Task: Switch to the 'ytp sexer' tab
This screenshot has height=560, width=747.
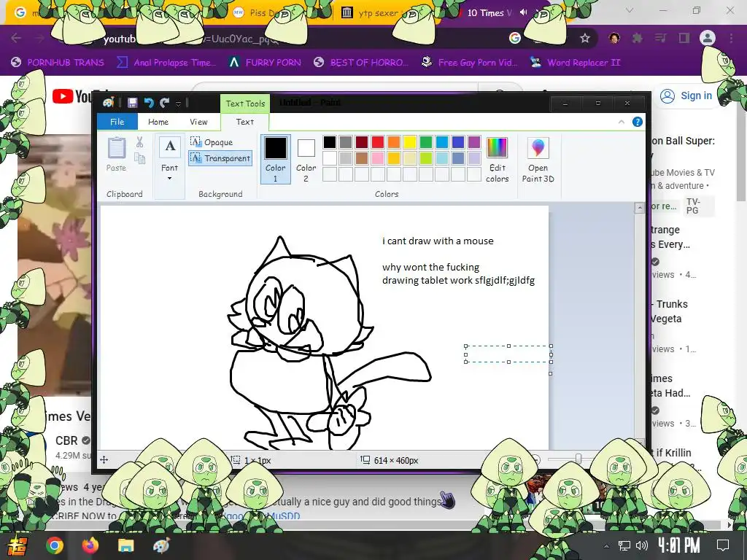Action: coord(376,13)
